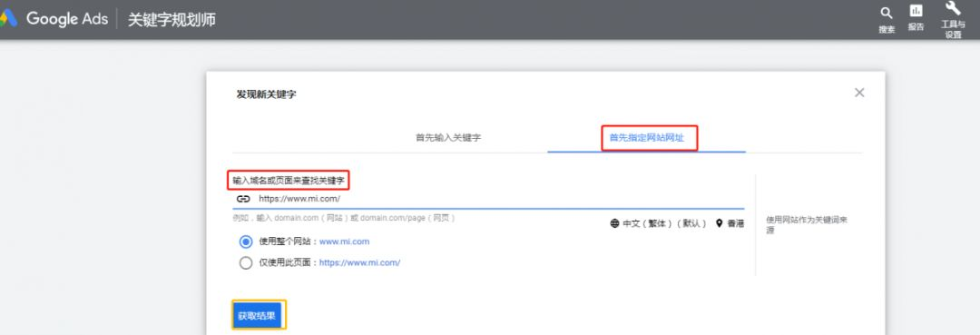The image size is (980, 335).
Task: Click the Google Ads logo
Action: coord(8,19)
